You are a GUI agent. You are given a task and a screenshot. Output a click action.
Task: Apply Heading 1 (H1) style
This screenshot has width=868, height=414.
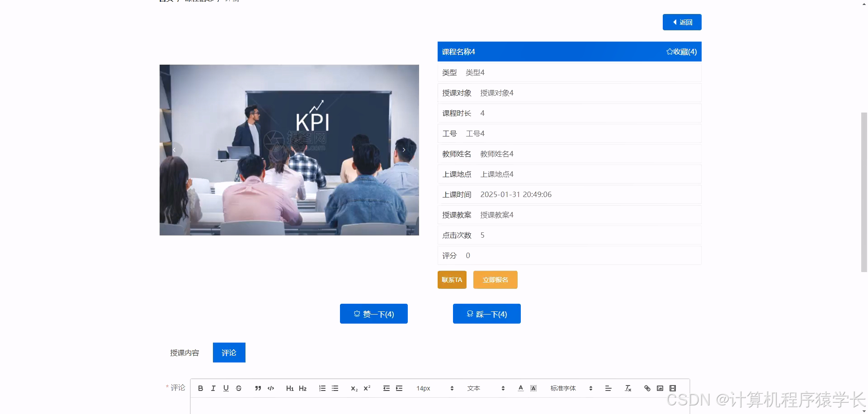[290, 388]
